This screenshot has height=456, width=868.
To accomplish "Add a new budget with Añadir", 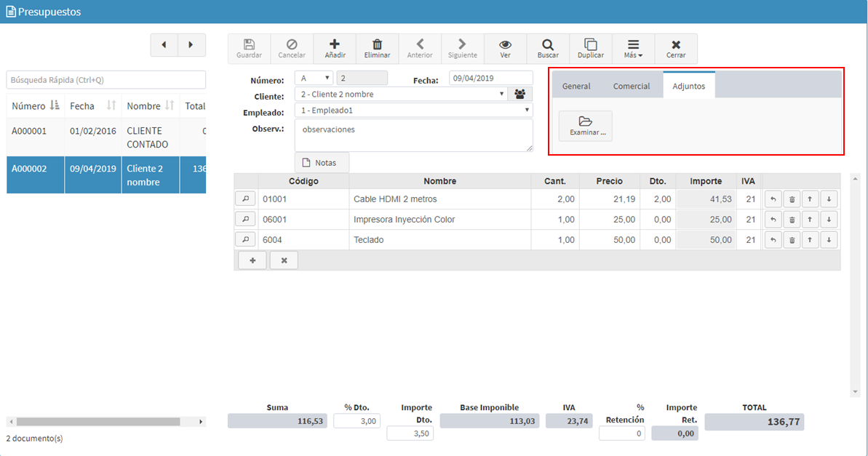I will click(335, 49).
